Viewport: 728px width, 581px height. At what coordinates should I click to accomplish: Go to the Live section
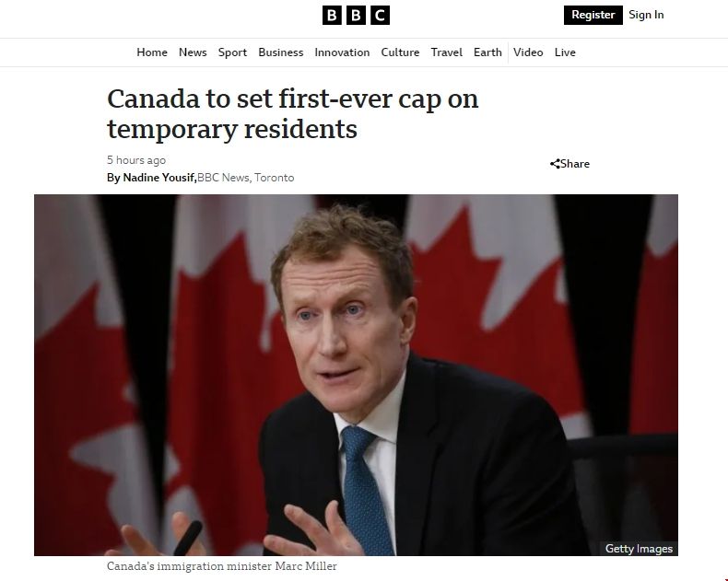pyautogui.click(x=565, y=52)
